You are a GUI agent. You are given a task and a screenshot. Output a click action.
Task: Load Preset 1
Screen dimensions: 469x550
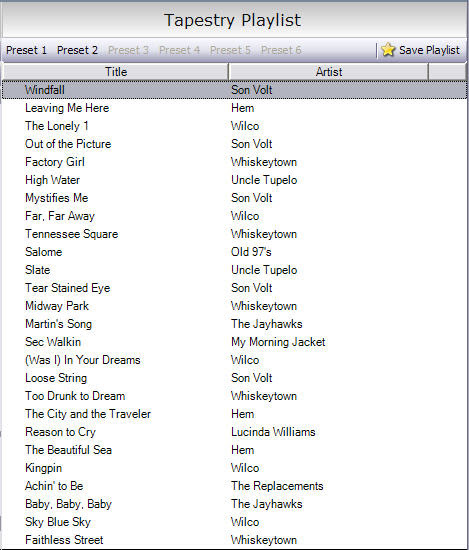(26, 50)
